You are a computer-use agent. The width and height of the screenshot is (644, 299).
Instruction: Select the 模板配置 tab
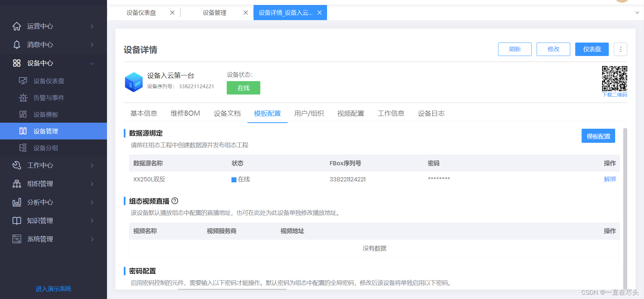pyautogui.click(x=267, y=113)
